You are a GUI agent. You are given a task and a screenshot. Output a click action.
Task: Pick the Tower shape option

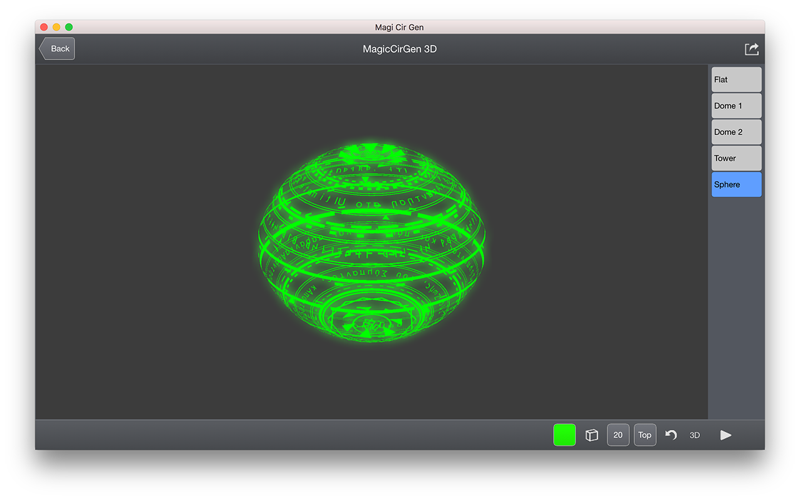736,158
